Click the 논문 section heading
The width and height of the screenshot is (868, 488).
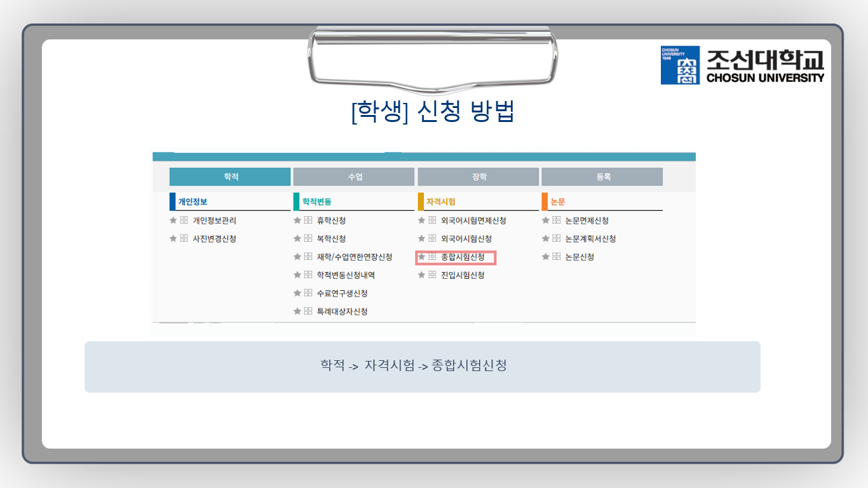pos(557,202)
